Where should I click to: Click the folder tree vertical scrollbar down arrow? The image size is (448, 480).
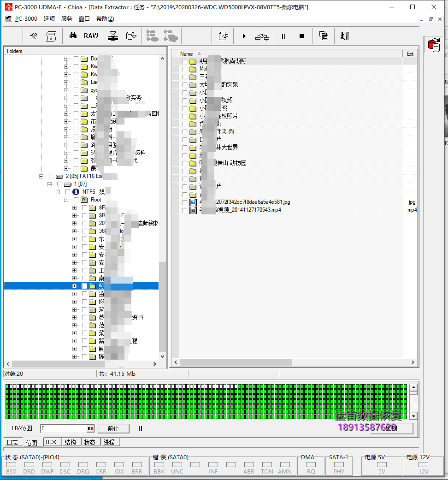click(162, 356)
